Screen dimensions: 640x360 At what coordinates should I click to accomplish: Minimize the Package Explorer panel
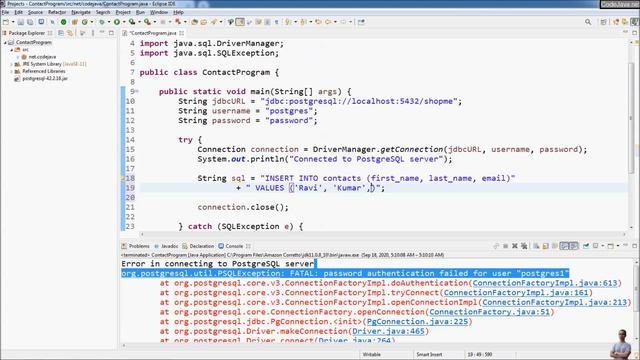102,33
